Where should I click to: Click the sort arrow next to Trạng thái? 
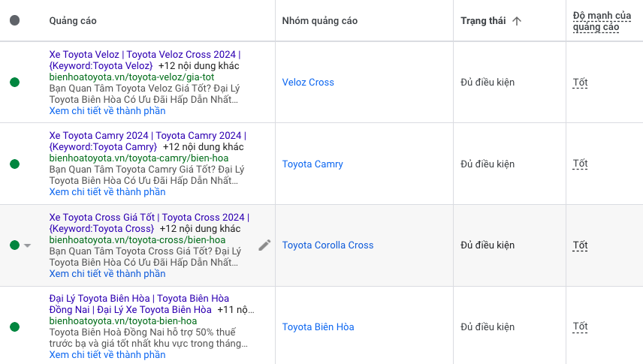point(516,21)
